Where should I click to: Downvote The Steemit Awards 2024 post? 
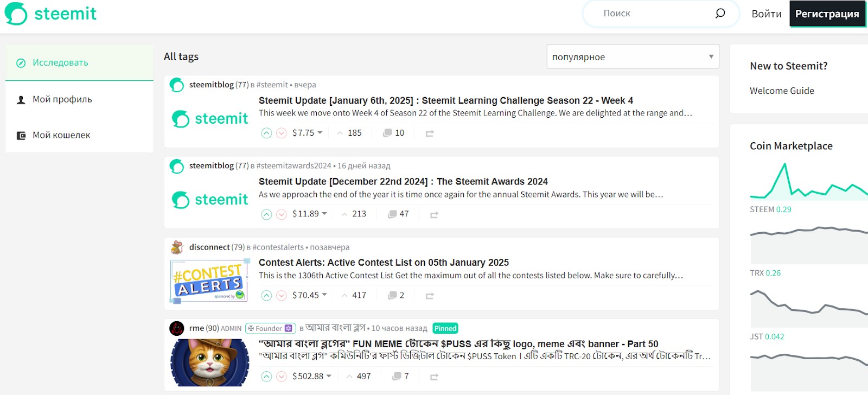[x=282, y=214]
